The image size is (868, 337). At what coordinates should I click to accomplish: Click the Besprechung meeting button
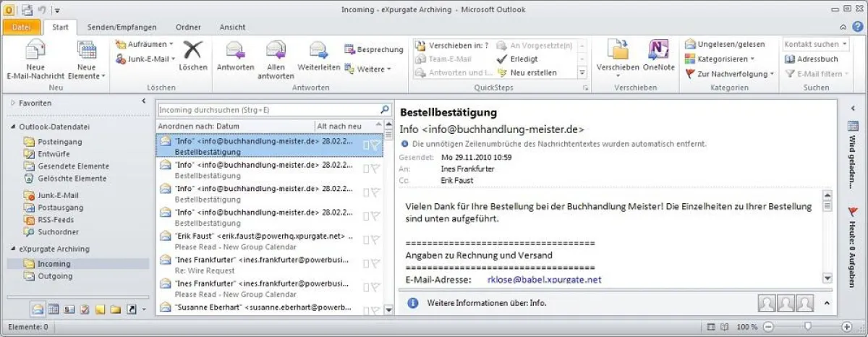(x=373, y=50)
